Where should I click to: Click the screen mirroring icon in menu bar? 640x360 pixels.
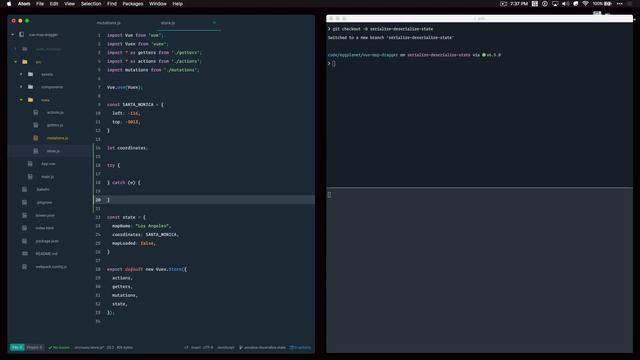[555, 4]
